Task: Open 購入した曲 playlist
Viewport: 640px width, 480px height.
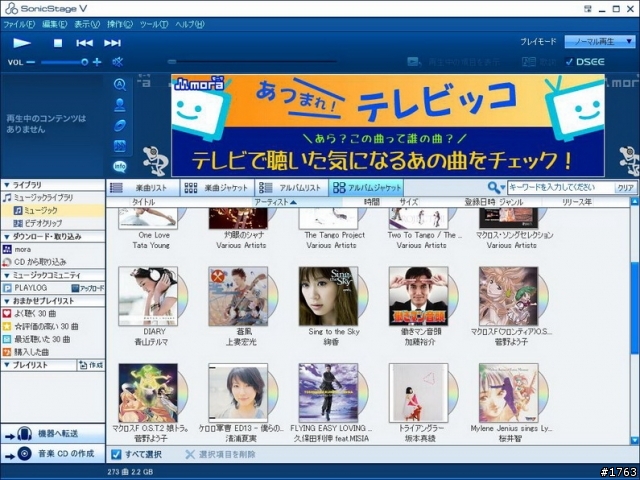Action: pyautogui.click(x=25, y=352)
